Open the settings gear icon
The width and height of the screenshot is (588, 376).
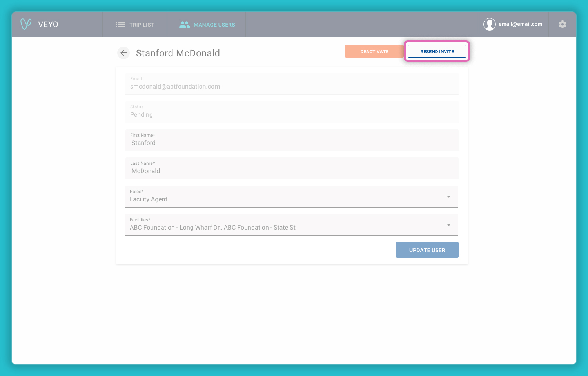coord(563,24)
